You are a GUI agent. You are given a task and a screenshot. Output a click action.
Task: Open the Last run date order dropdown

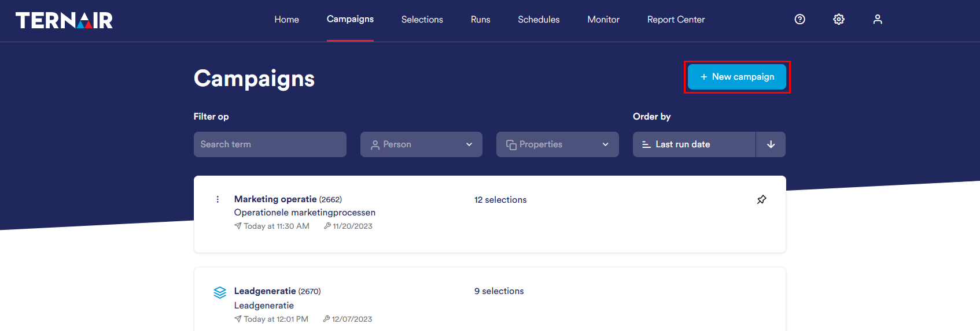click(x=694, y=144)
